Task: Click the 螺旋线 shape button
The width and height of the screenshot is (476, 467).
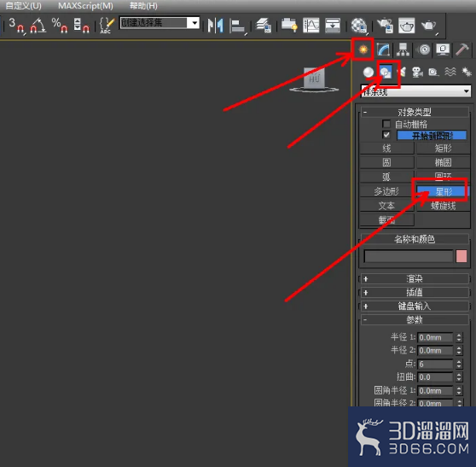Action: coord(444,206)
